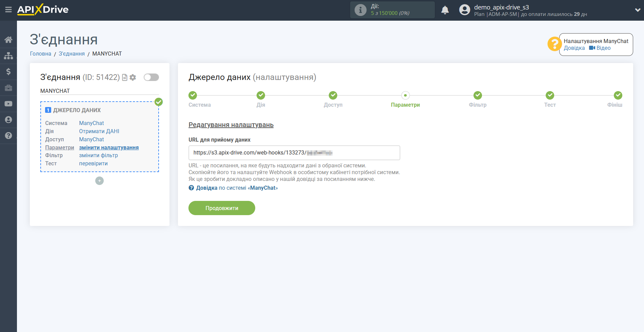Image resolution: width=644 pixels, height=332 pixels.
Task: Click the demo_apix-drive_s3 account name
Action: coord(501,7)
